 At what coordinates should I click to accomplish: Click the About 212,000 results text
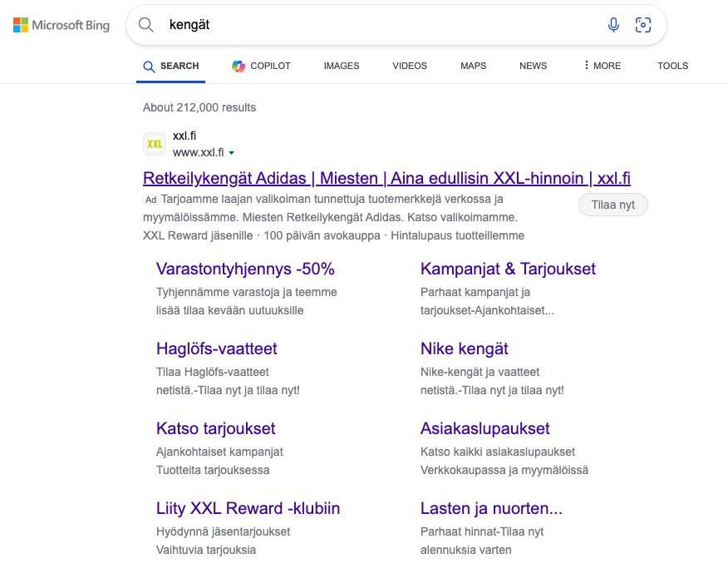199,108
